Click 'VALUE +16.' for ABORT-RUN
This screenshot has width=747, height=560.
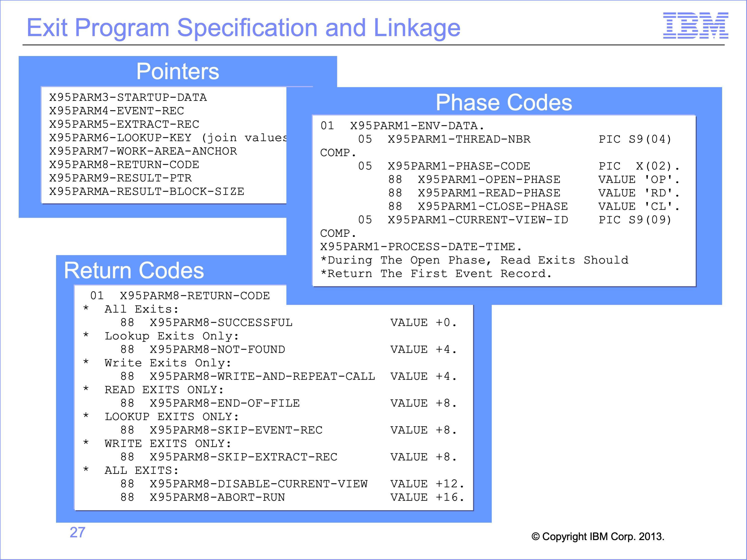(x=427, y=498)
